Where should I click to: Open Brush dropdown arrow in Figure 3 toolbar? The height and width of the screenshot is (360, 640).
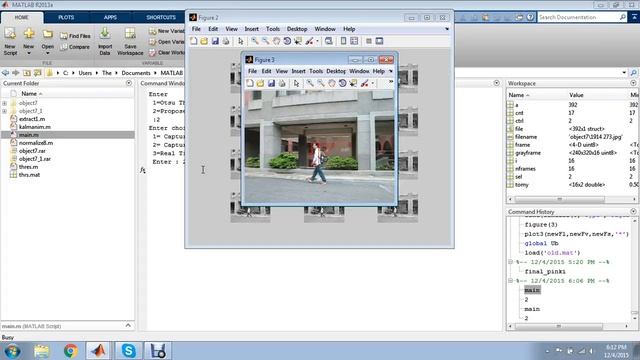(373, 83)
